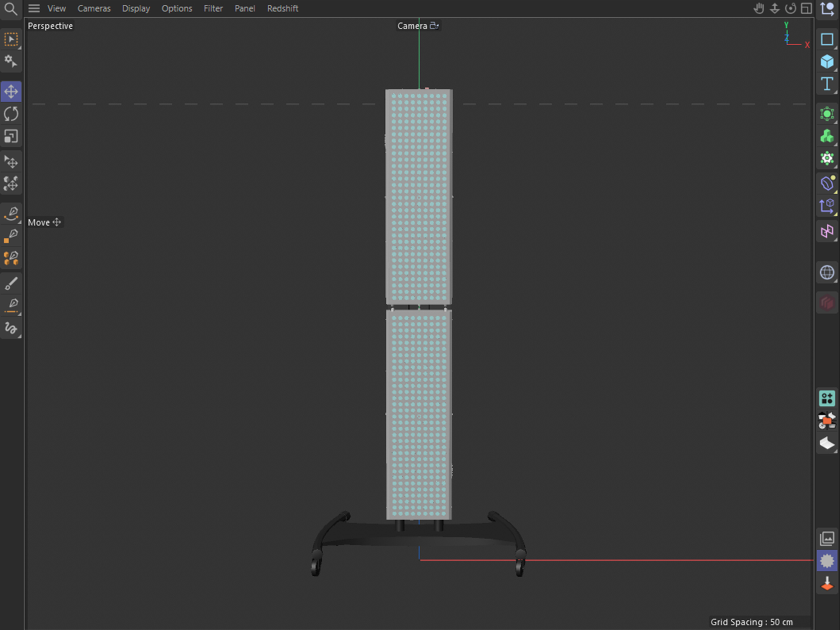The image size is (840, 630).
Task: Click the dimmed red Redshift cube icon
Action: (x=827, y=303)
